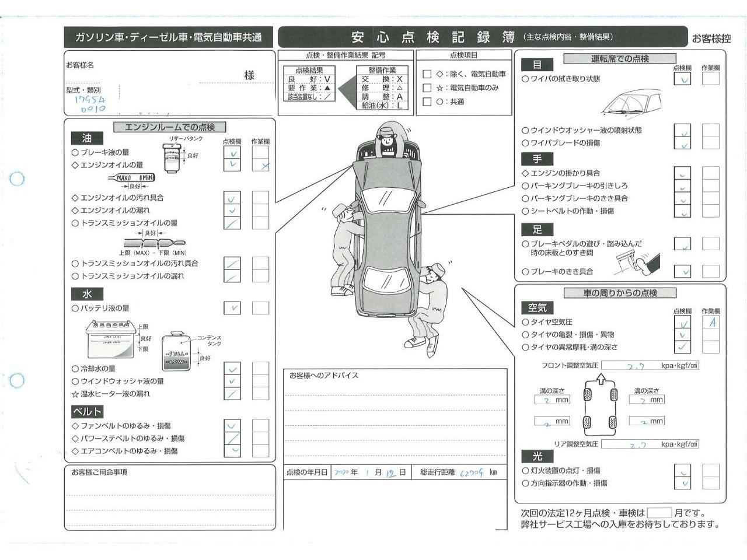Click the battery level illustration
747x560 pixels.
coord(111,340)
